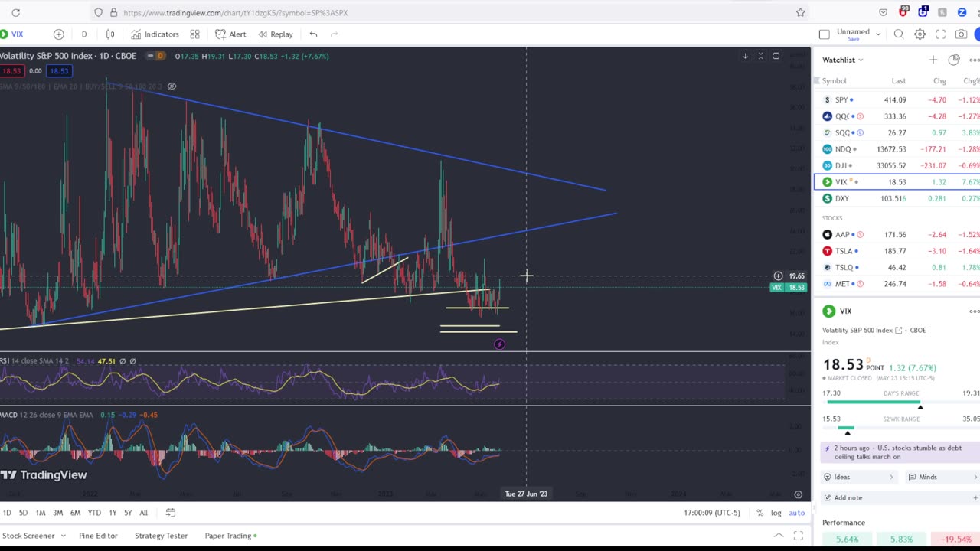Change the D time interval
This screenshot has height=551, width=980.
(84, 34)
